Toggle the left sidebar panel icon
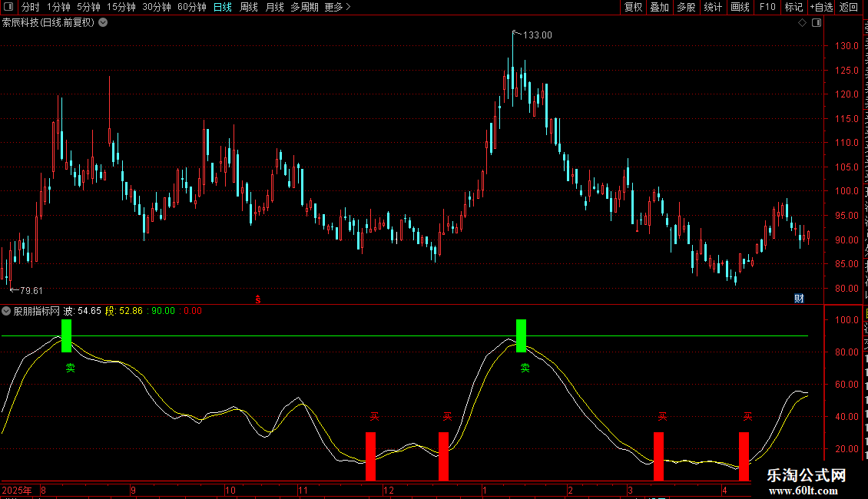This screenshot has height=499, width=868. (8, 7)
